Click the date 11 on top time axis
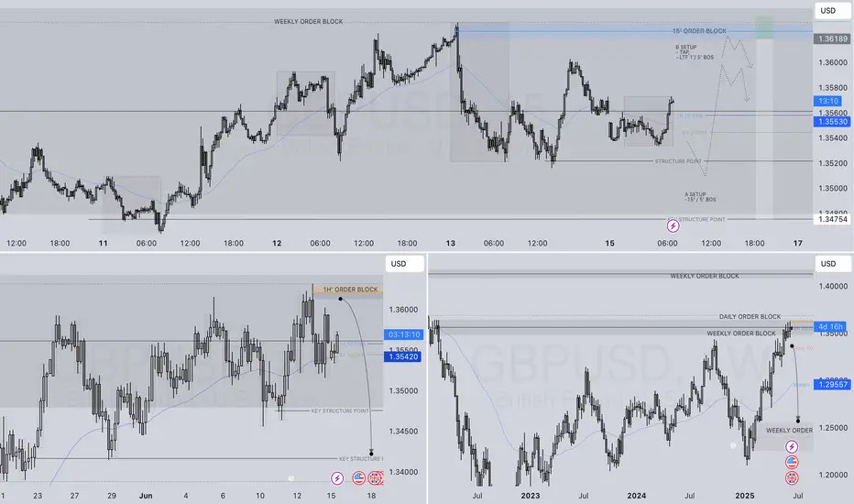854x504 pixels. pyautogui.click(x=103, y=243)
